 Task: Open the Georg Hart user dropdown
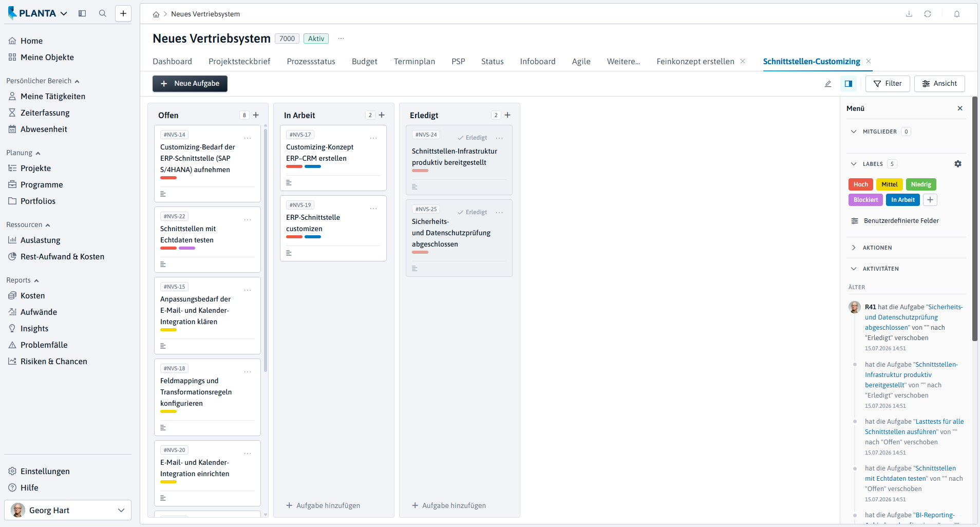[x=68, y=510]
